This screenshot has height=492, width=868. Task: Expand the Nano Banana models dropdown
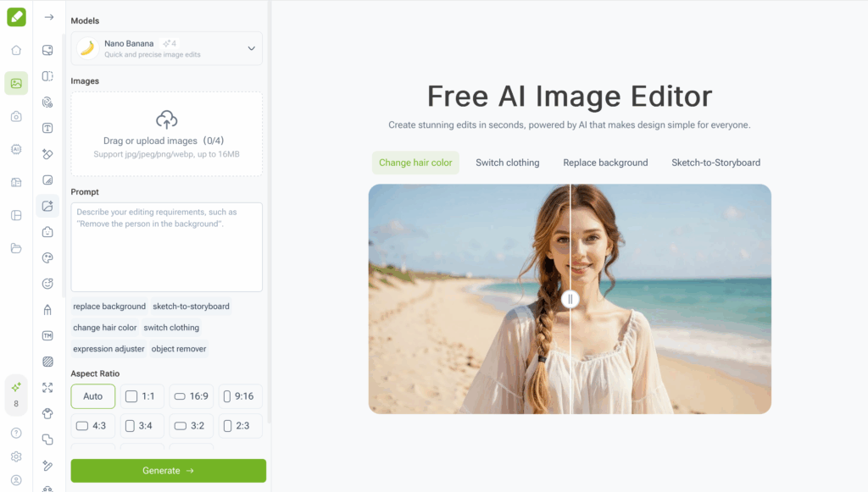coord(251,48)
